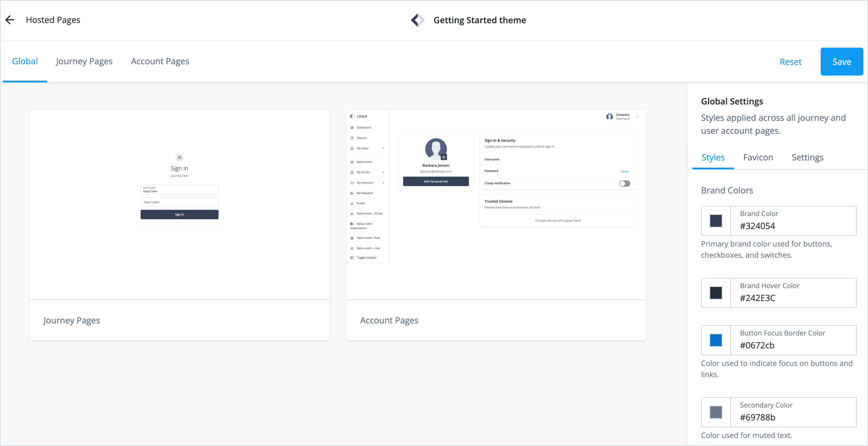This screenshot has height=446, width=868.
Task: Click the Save button
Action: pos(842,61)
